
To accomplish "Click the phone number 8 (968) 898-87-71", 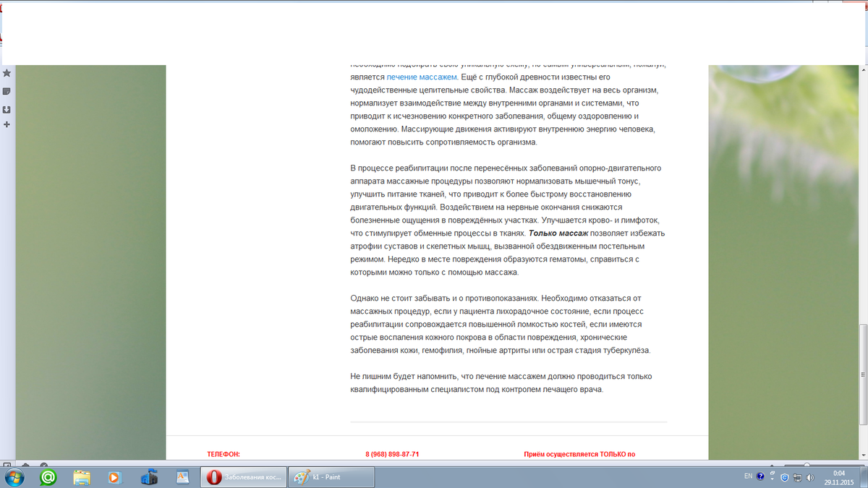I will (x=392, y=454).
